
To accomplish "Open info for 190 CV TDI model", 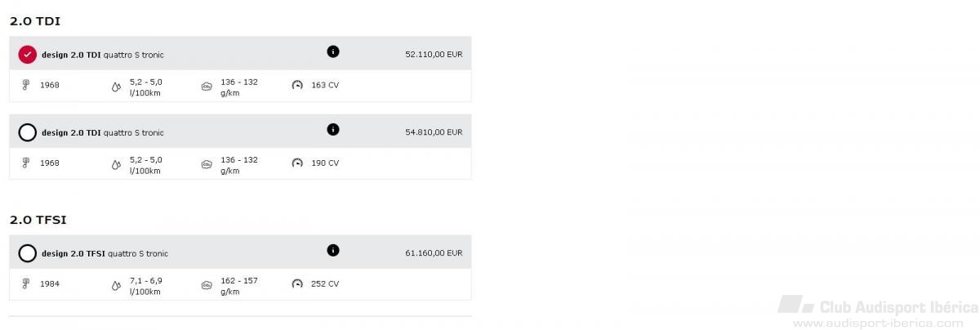I will 332,130.
